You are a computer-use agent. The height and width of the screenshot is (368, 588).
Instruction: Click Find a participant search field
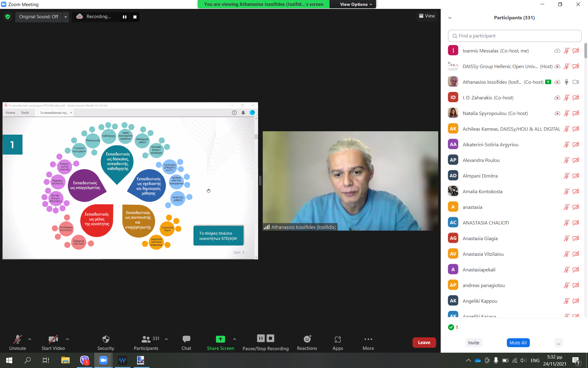(514, 36)
